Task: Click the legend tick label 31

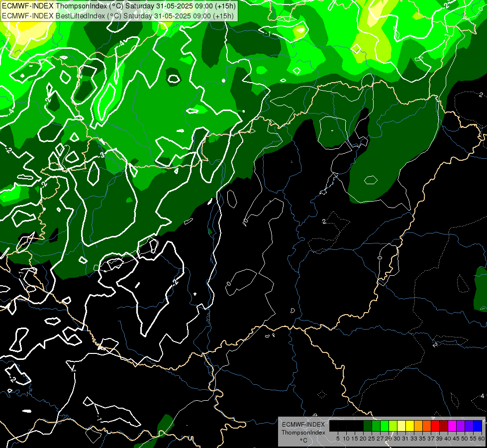Action: click(x=405, y=439)
